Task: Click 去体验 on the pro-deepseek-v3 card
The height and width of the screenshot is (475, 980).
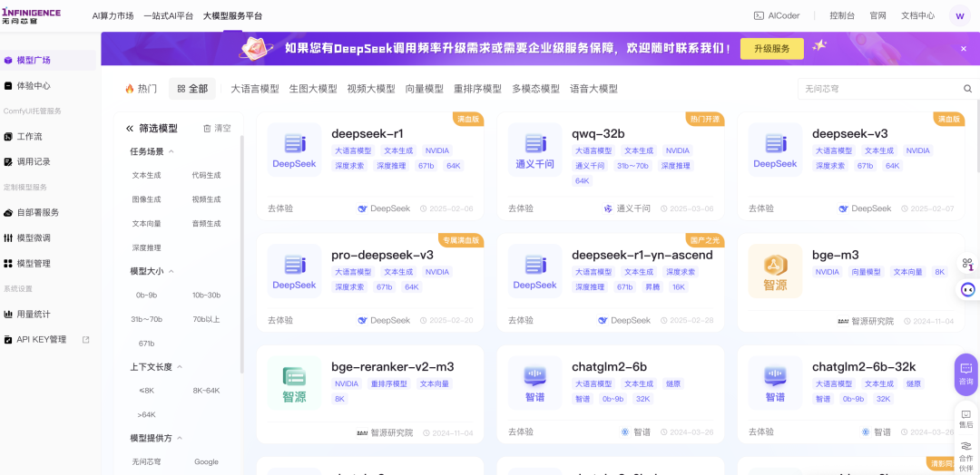Action: 280,320
